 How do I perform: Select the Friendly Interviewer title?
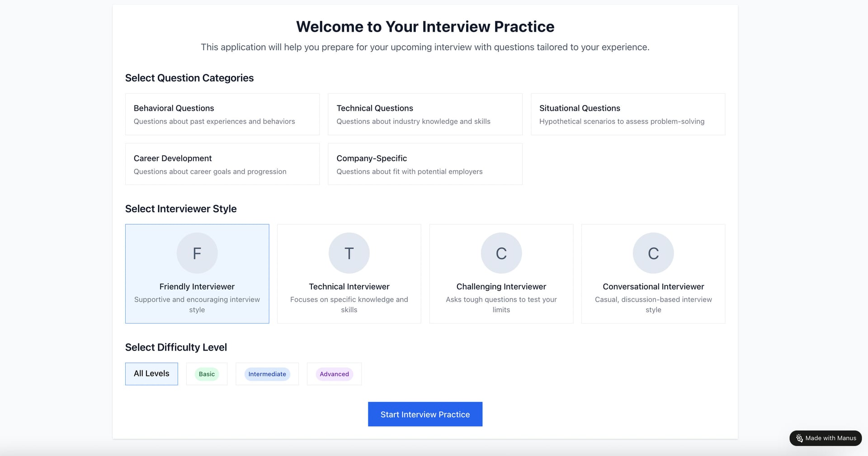(x=197, y=287)
